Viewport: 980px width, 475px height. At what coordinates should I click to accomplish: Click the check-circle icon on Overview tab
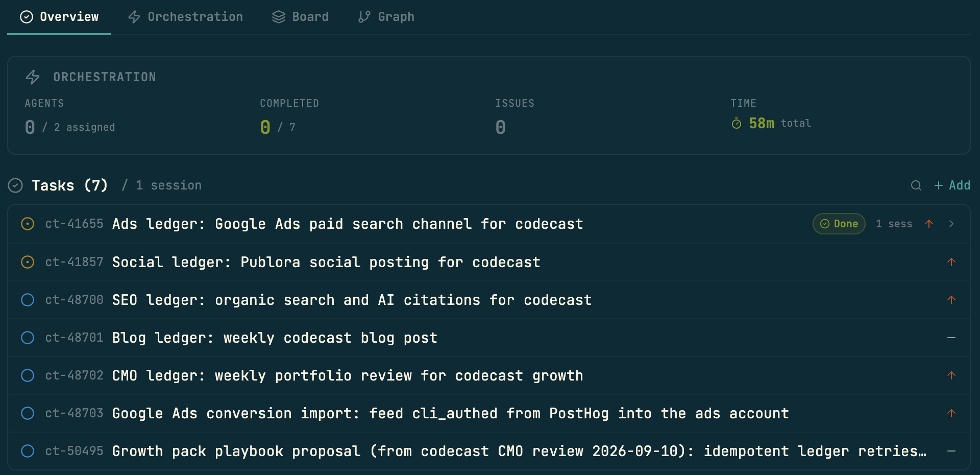tap(27, 17)
